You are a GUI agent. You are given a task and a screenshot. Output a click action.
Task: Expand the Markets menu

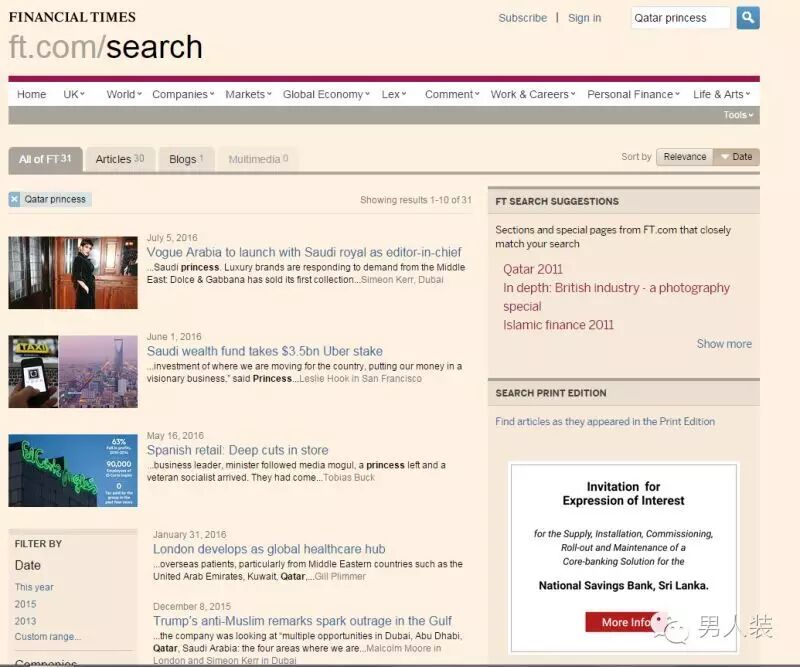[248, 94]
